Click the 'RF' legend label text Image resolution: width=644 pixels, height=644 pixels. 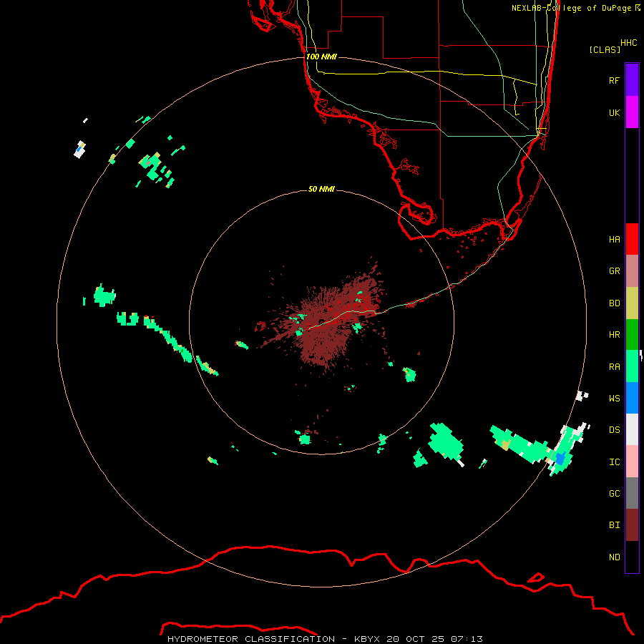(x=614, y=80)
